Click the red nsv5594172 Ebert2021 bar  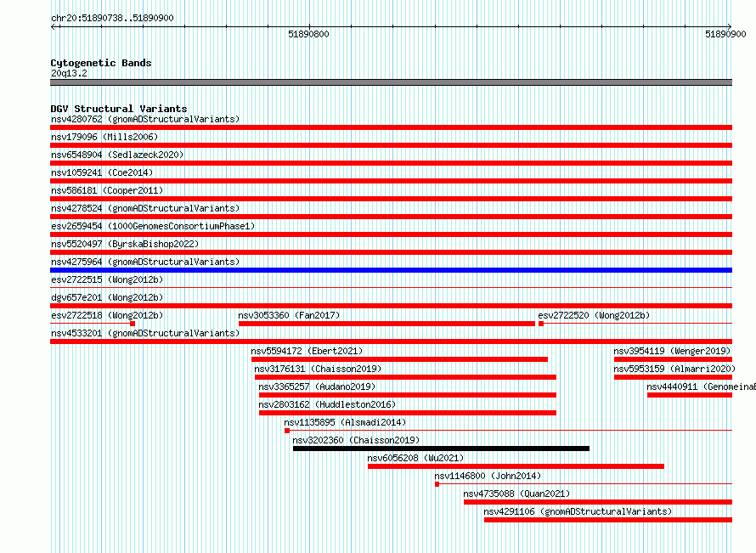(x=399, y=359)
